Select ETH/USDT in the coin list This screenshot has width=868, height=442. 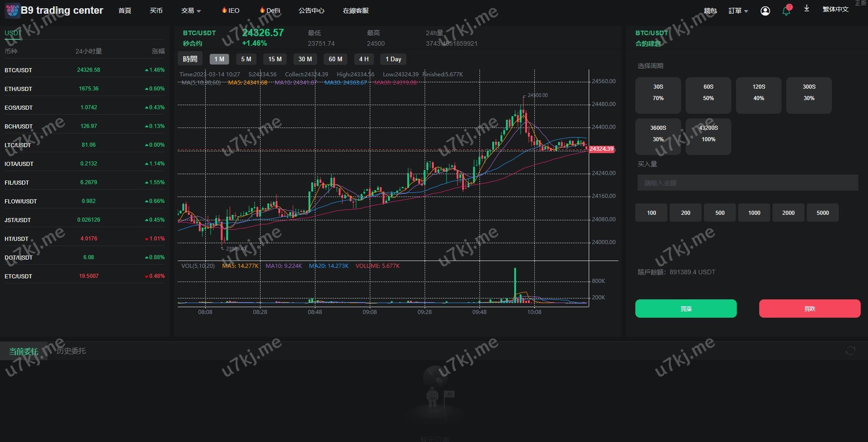(x=18, y=89)
